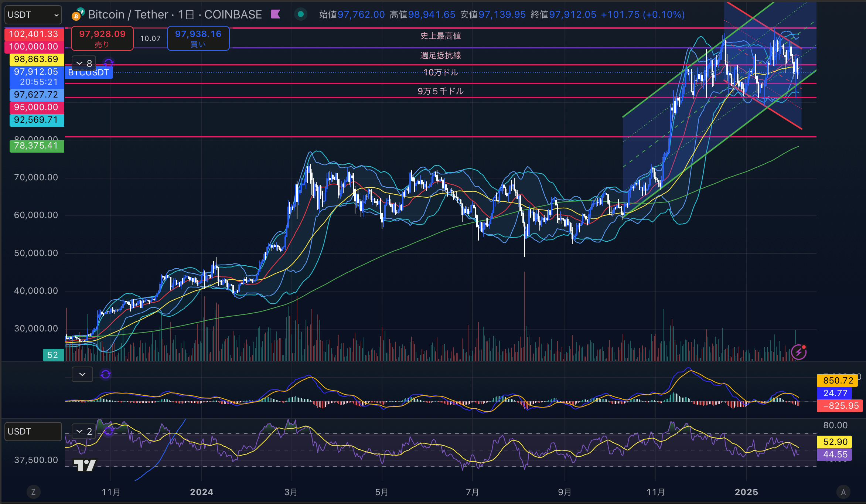Click the 7月 label on the time axis

473,492
